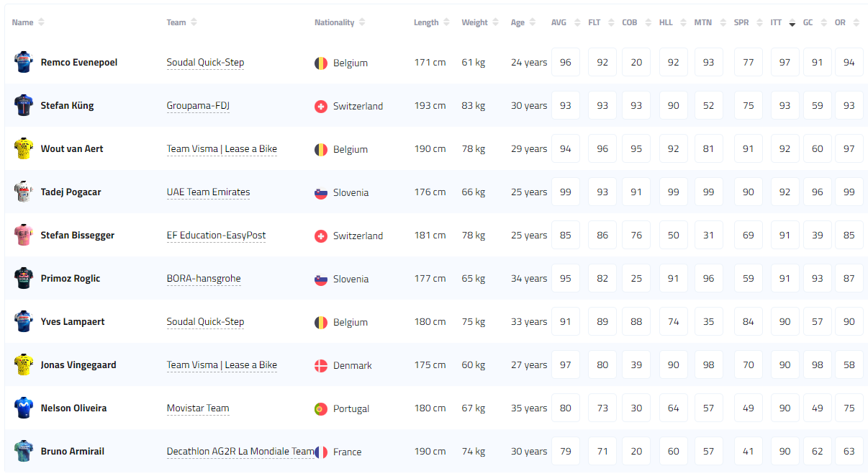Click Stefan Bissegger's pink jersey icon

pyautogui.click(x=24, y=236)
